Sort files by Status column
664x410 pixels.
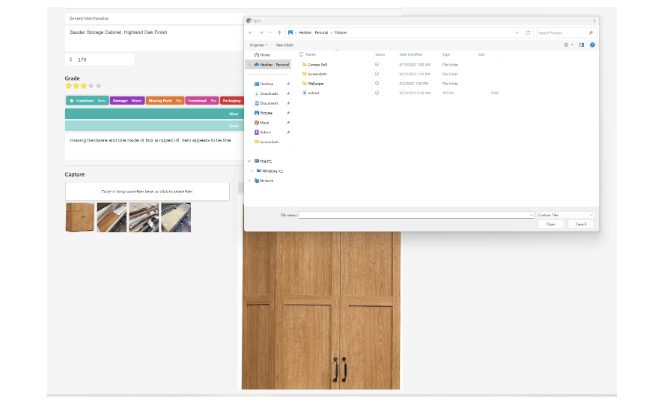click(x=380, y=55)
